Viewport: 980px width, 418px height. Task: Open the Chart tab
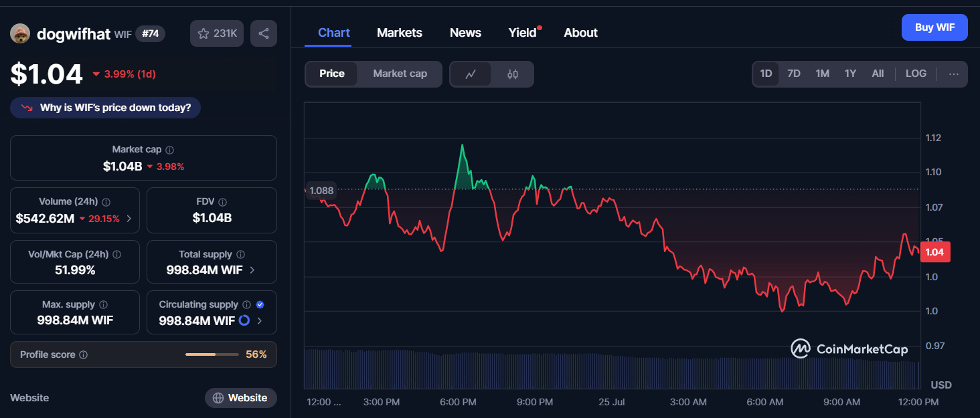click(x=334, y=33)
